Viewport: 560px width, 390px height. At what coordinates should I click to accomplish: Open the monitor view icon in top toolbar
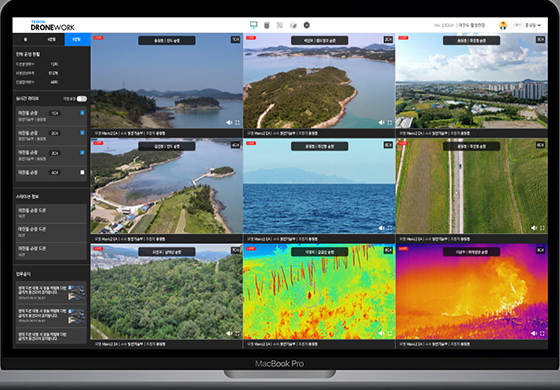tap(254, 25)
